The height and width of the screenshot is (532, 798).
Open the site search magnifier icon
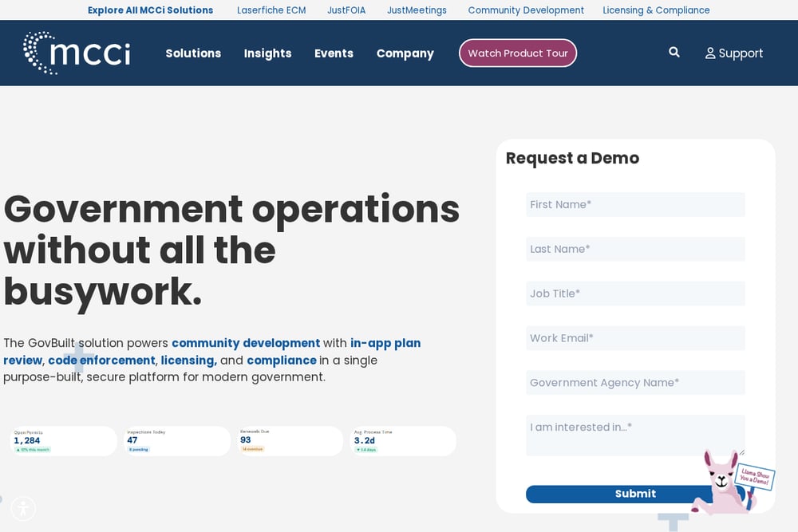674,52
